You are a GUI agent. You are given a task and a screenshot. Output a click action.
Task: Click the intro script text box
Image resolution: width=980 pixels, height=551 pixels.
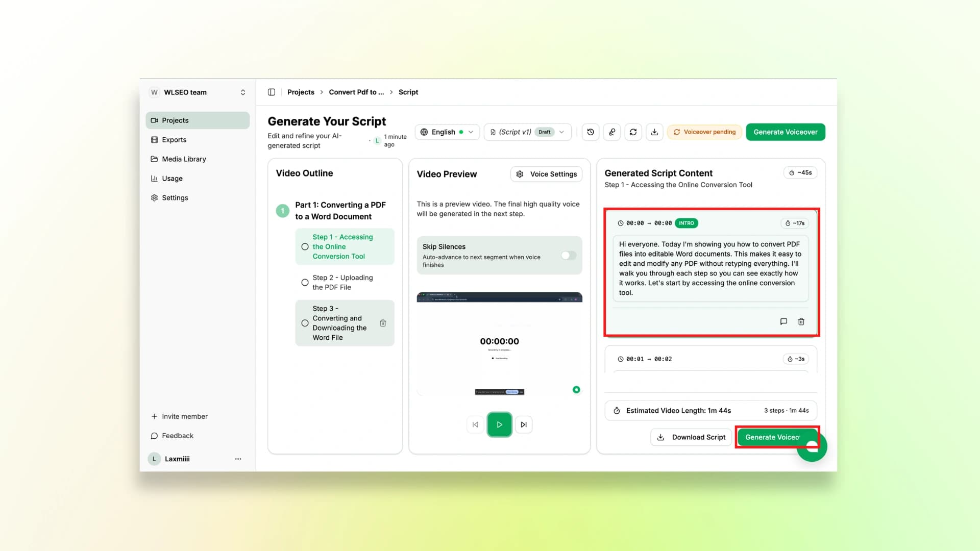point(710,268)
